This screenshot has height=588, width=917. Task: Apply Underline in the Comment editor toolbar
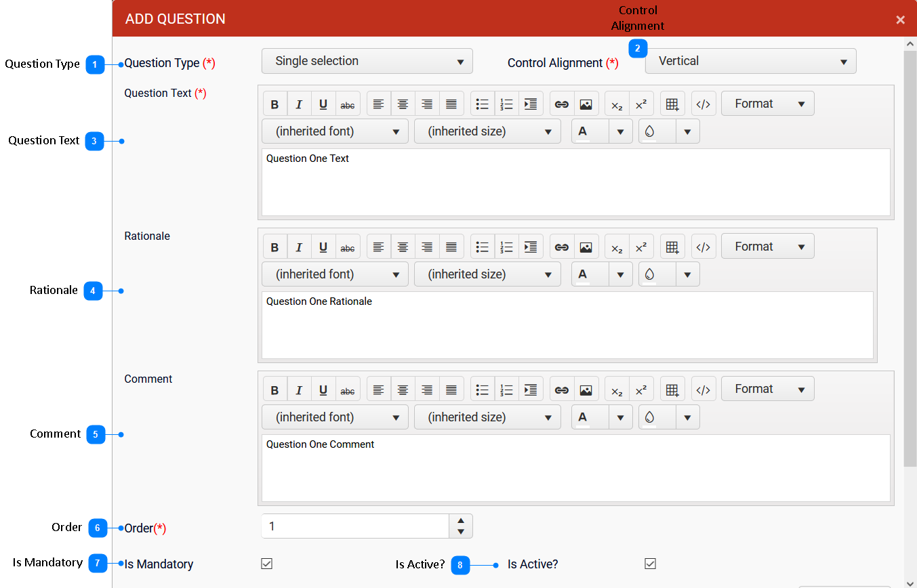click(x=323, y=390)
